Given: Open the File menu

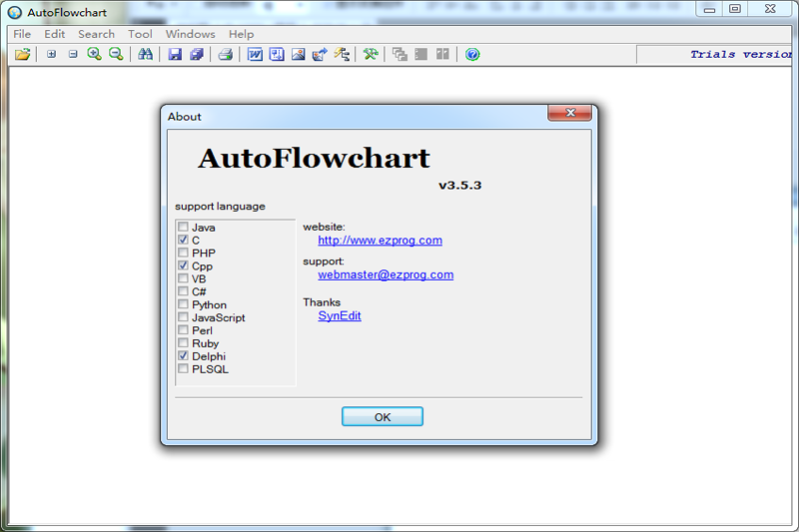Looking at the screenshot, I should coord(22,34).
